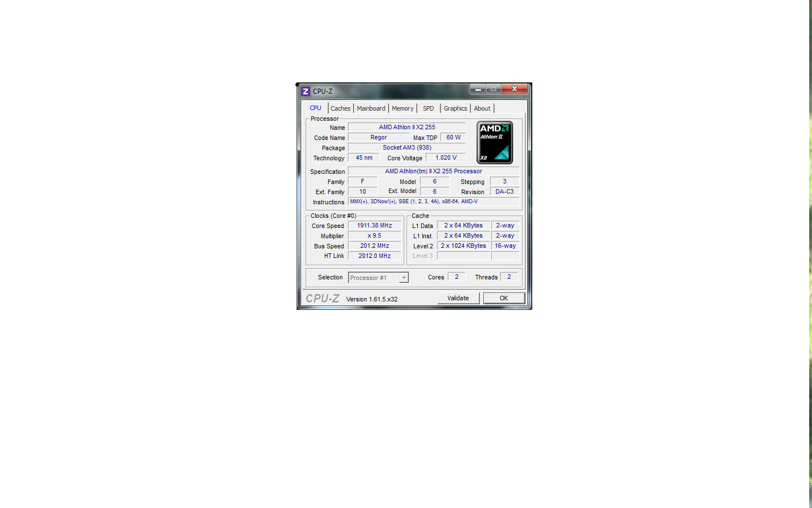This screenshot has height=508, width=812.
Task: Click the Core Speed value '1911.38 MHz'
Action: point(374,225)
